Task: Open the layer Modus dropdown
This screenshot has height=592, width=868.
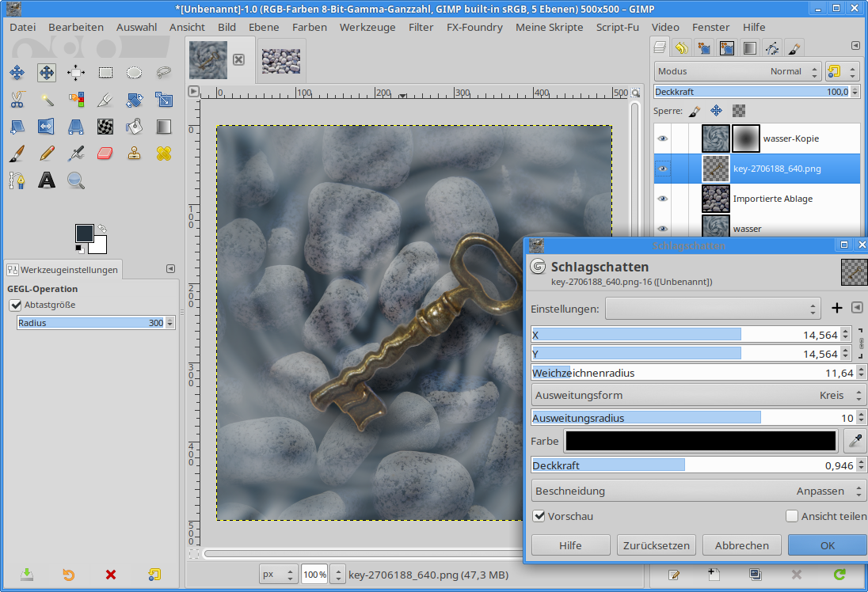Action: (737, 71)
